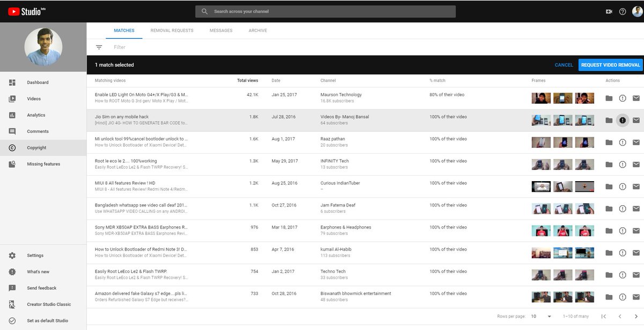This screenshot has height=330, width=644.
Task: Archive the kumail Al-Habib match
Action: [x=609, y=253]
